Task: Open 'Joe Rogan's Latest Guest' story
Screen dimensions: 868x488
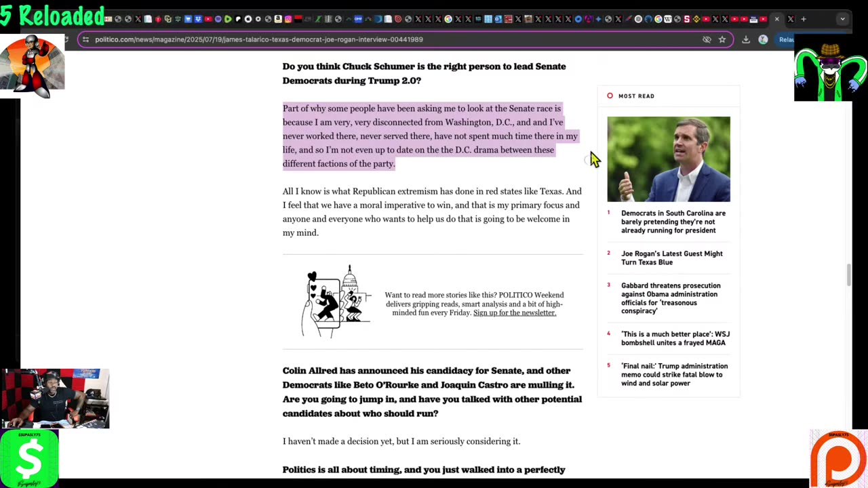Action: 672,258
